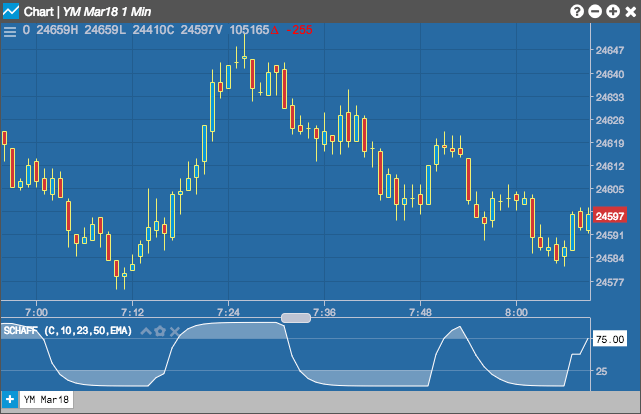Screen dimensions: 641x414
Task: Click the SCHAFF (C,10,23,50,EMA) study label
Action: 68,331
